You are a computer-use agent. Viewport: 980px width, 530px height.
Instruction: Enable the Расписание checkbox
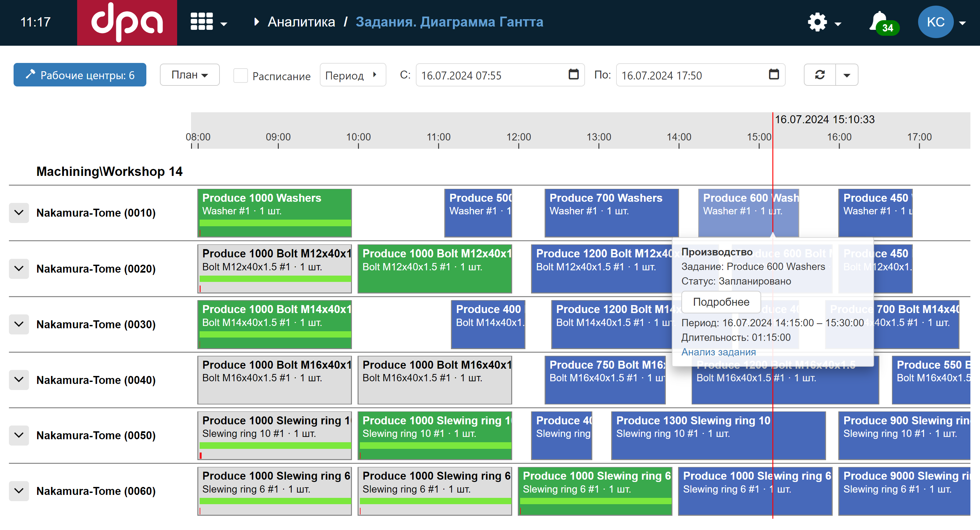click(240, 76)
